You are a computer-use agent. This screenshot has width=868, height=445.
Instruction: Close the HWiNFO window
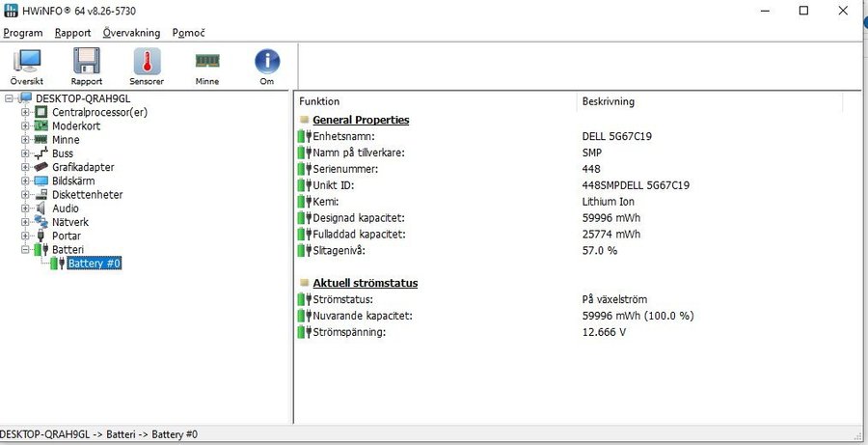[843, 11]
